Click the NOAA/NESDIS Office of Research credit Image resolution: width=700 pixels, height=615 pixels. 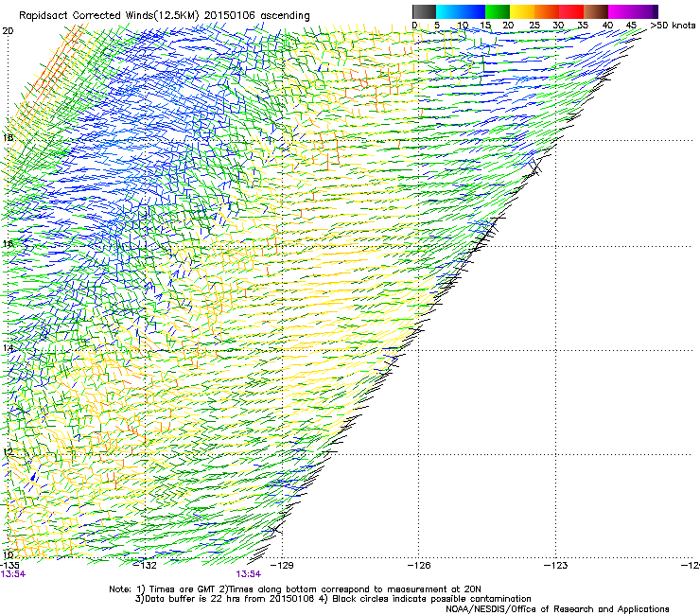coord(557,609)
